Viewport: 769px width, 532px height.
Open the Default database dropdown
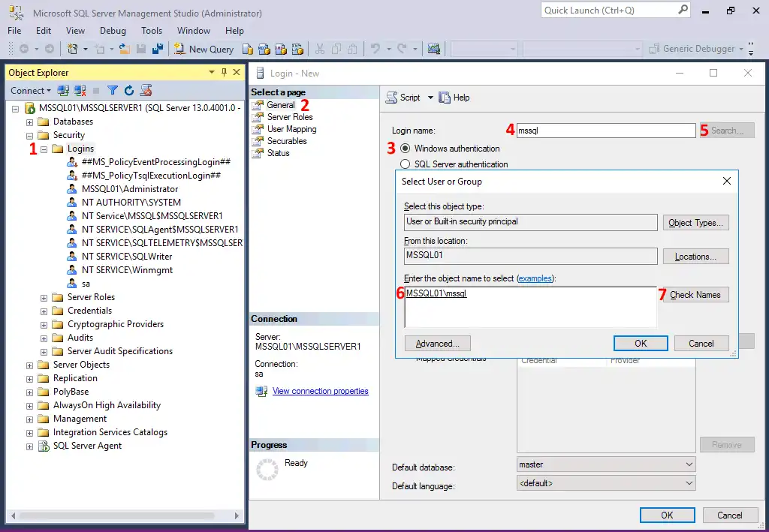pos(688,464)
